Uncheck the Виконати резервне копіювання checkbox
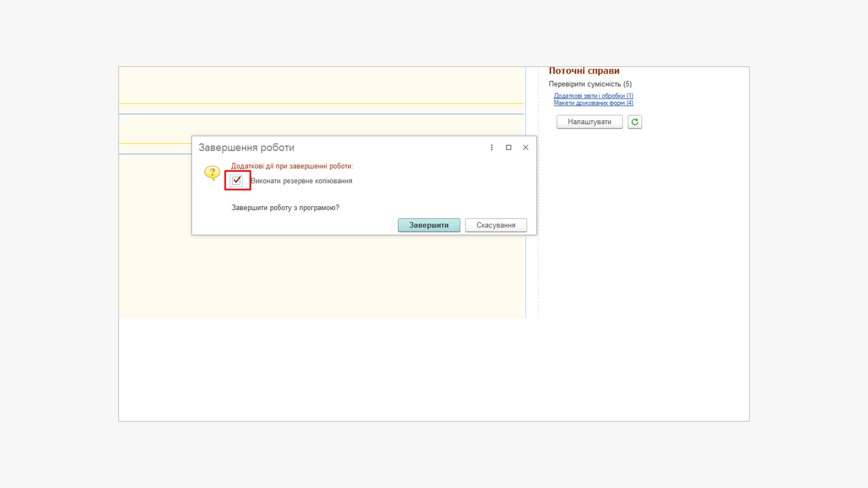This screenshot has width=868, height=488. [x=236, y=181]
